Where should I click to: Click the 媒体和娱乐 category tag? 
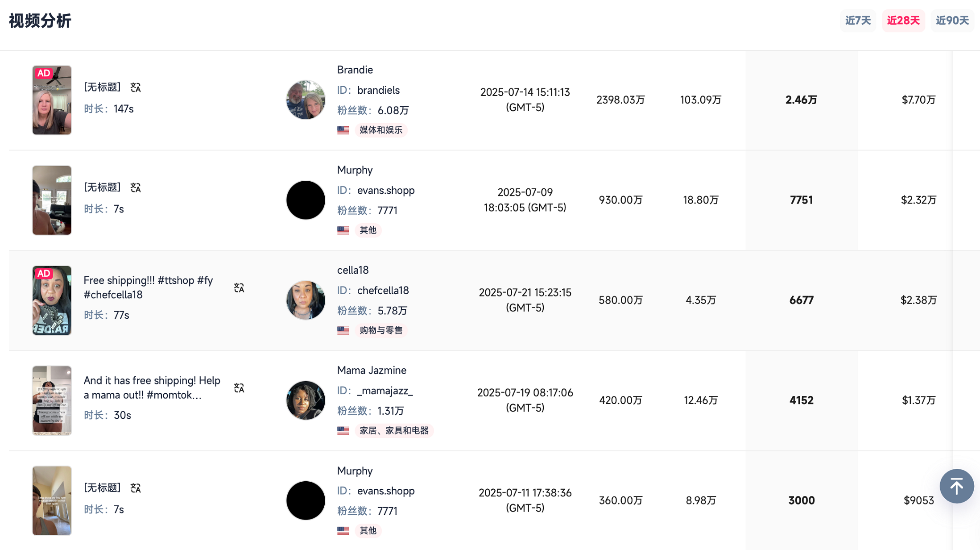(381, 130)
